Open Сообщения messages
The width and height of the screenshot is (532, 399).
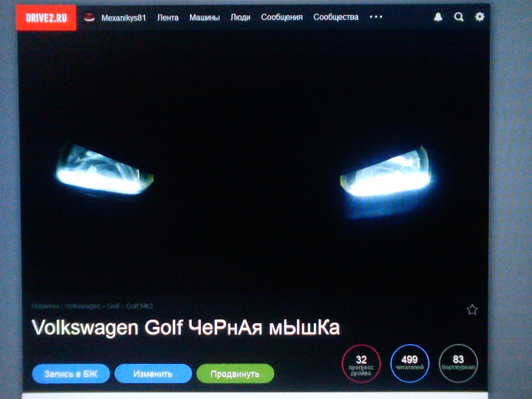282,17
